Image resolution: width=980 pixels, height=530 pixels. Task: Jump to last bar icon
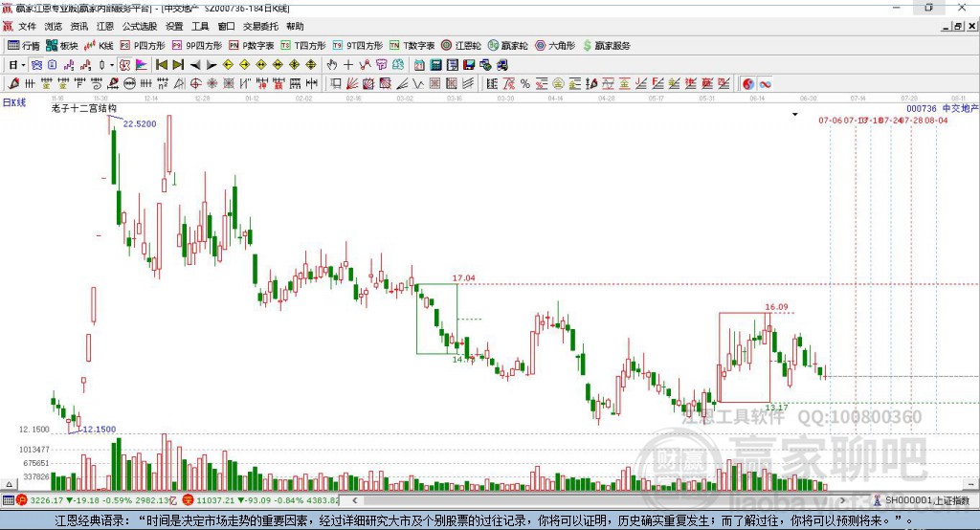click(178, 65)
